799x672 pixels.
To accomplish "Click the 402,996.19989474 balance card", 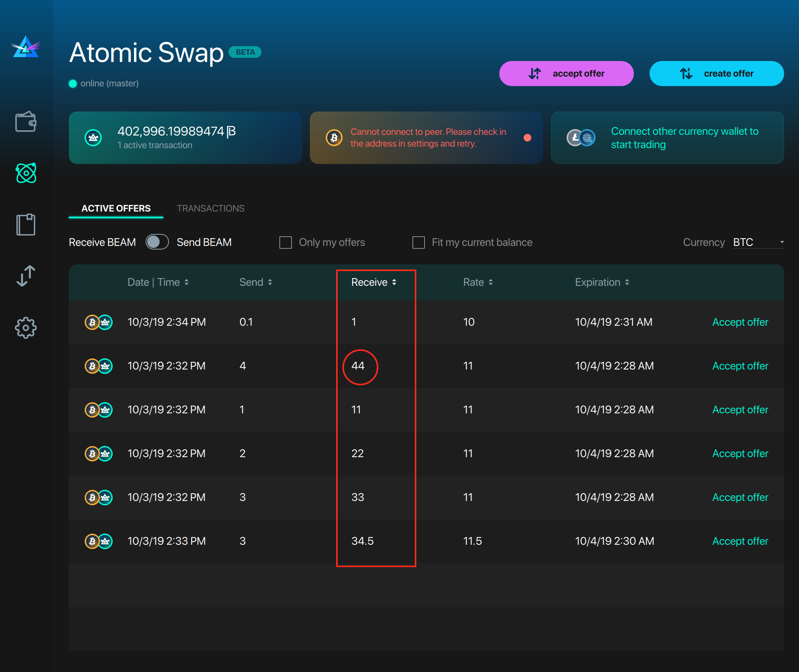I will click(x=185, y=138).
